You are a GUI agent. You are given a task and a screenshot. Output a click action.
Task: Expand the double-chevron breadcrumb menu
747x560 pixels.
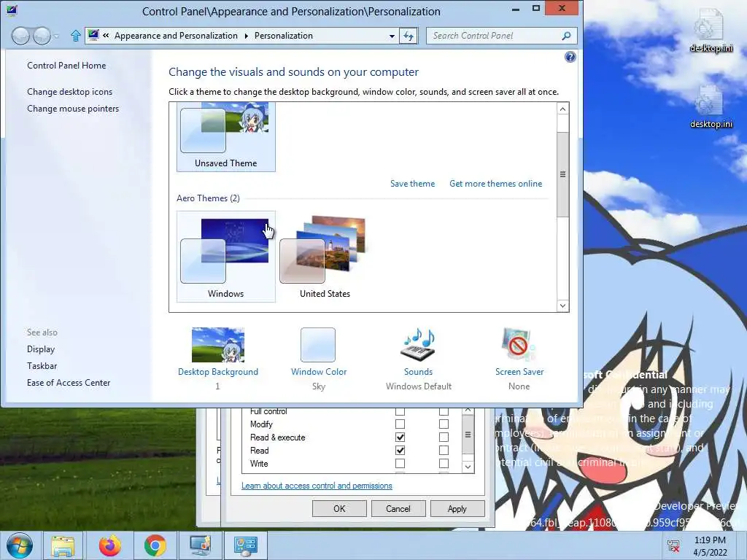point(106,35)
